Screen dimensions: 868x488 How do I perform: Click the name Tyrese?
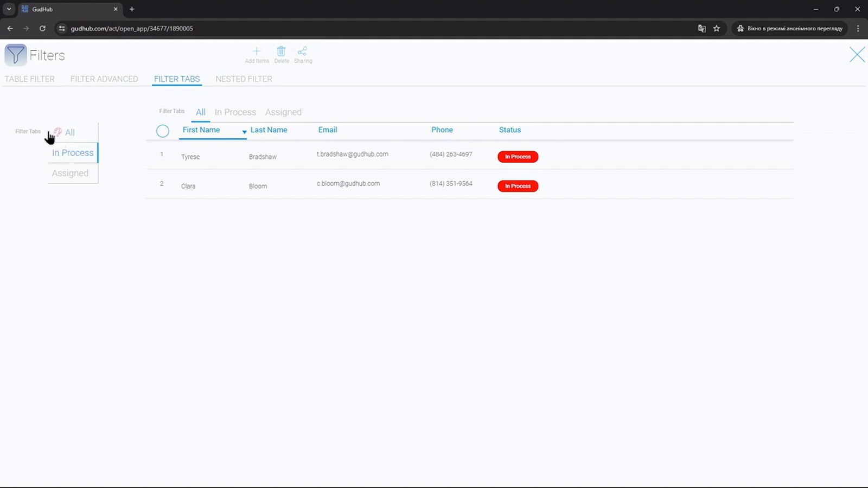point(190,157)
